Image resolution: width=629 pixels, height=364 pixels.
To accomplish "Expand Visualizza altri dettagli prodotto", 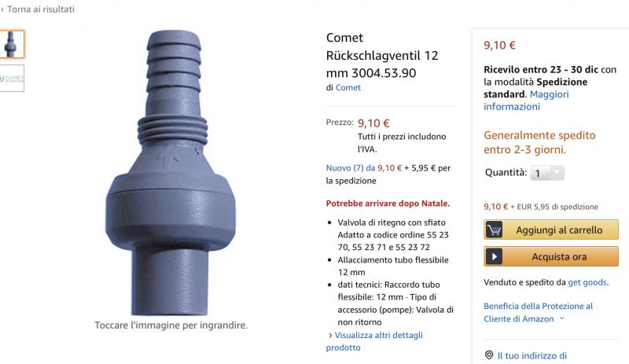I will [x=374, y=340].
